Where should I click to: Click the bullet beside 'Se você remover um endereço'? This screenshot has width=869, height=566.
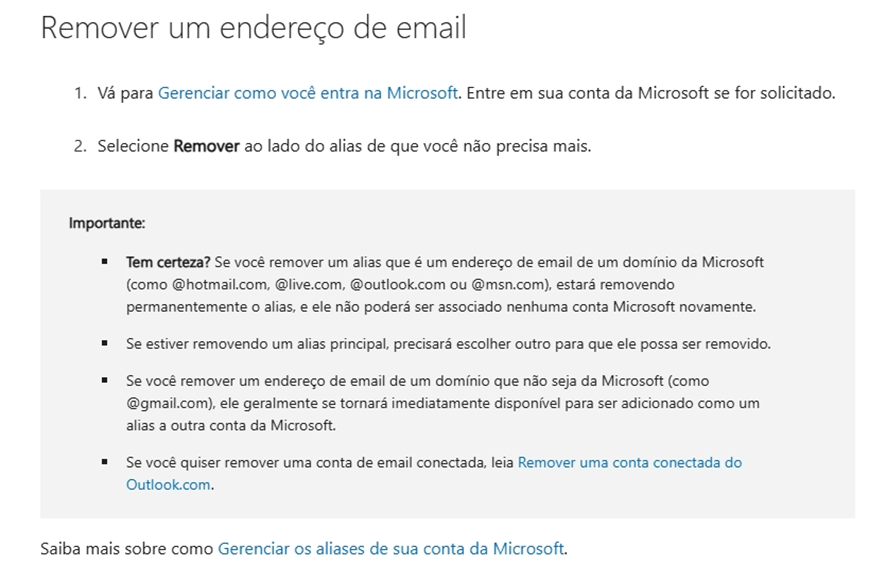tap(105, 380)
